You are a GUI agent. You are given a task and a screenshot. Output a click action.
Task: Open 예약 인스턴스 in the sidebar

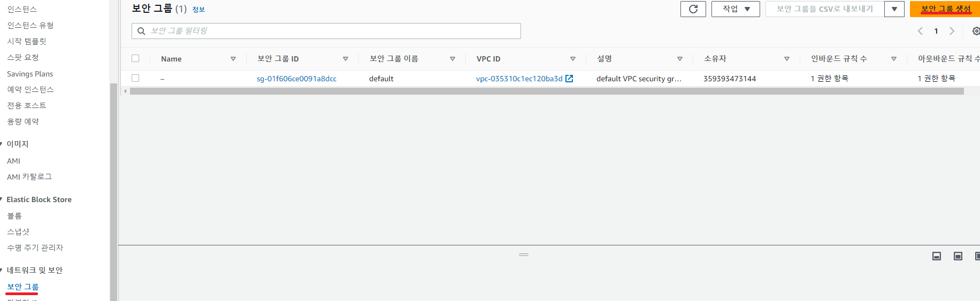coord(30,89)
